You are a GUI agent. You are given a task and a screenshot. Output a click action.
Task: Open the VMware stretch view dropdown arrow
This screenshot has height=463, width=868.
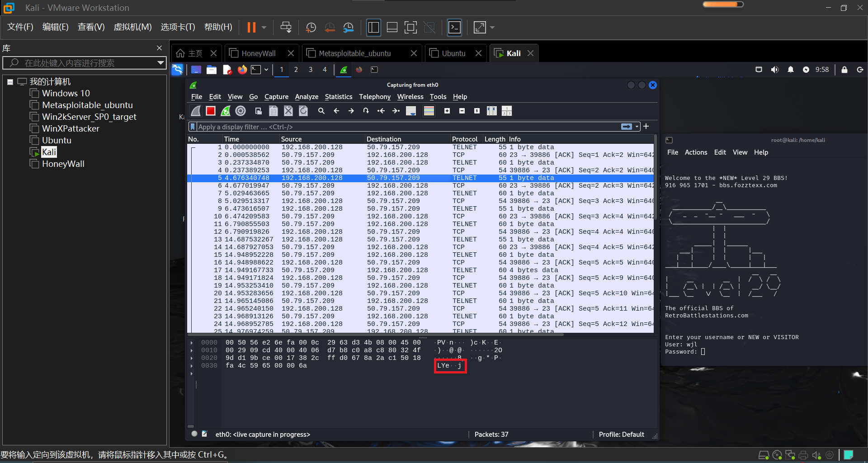tap(492, 28)
